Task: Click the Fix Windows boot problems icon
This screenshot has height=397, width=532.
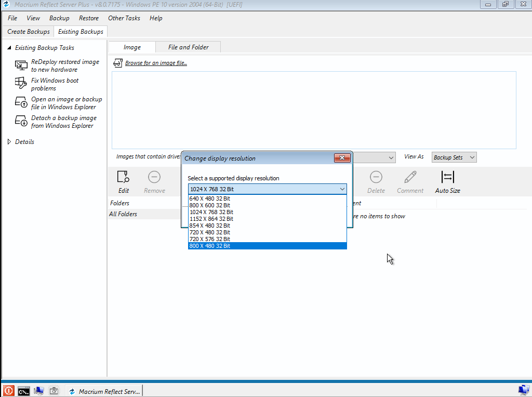Action: tap(21, 84)
